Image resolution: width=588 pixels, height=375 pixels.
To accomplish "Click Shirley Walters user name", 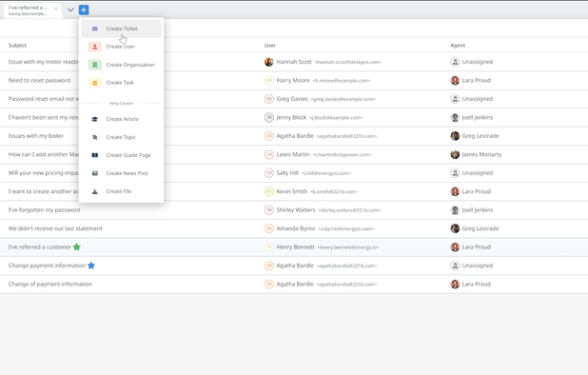I will coord(296,210).
